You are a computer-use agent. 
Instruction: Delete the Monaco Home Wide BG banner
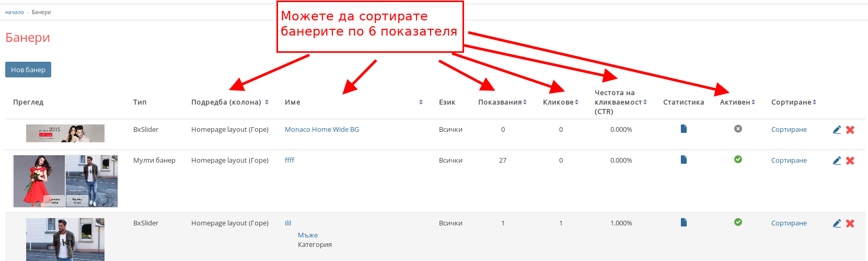point(850,130)
